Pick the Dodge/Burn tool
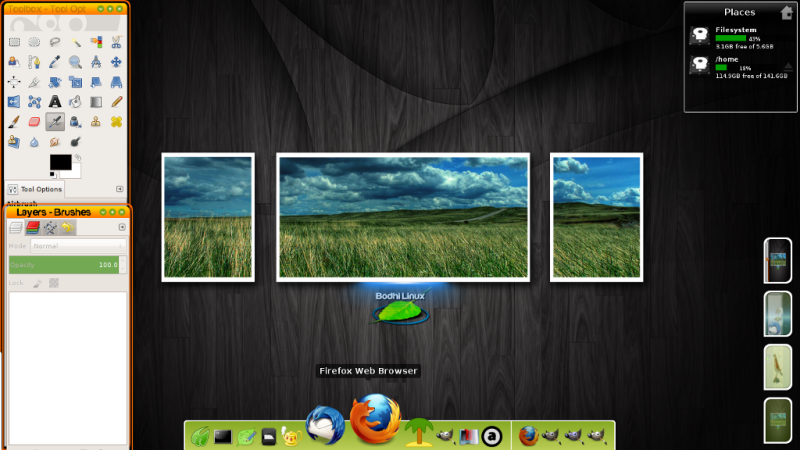800x450 pixels. click(75, 142)
